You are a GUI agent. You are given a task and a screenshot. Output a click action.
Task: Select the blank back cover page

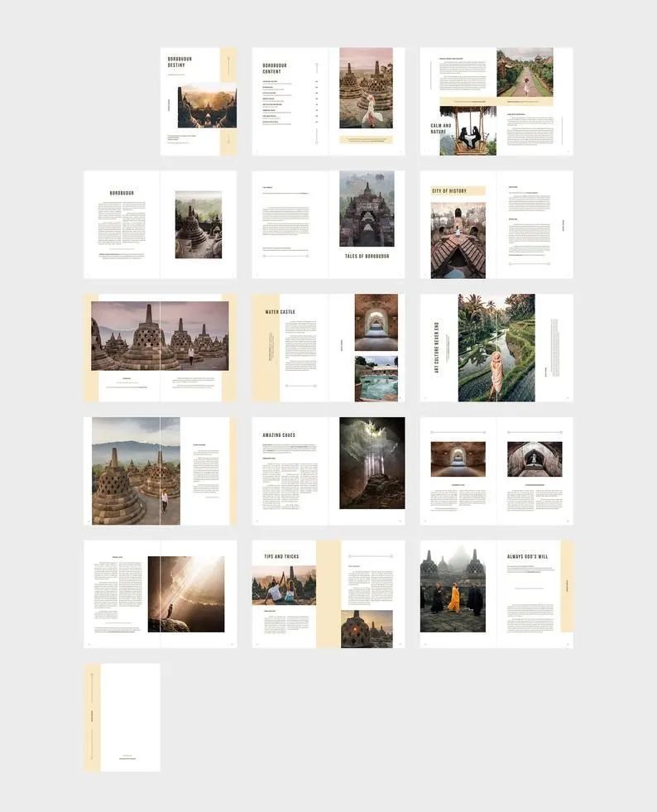[x=122, y=718]
